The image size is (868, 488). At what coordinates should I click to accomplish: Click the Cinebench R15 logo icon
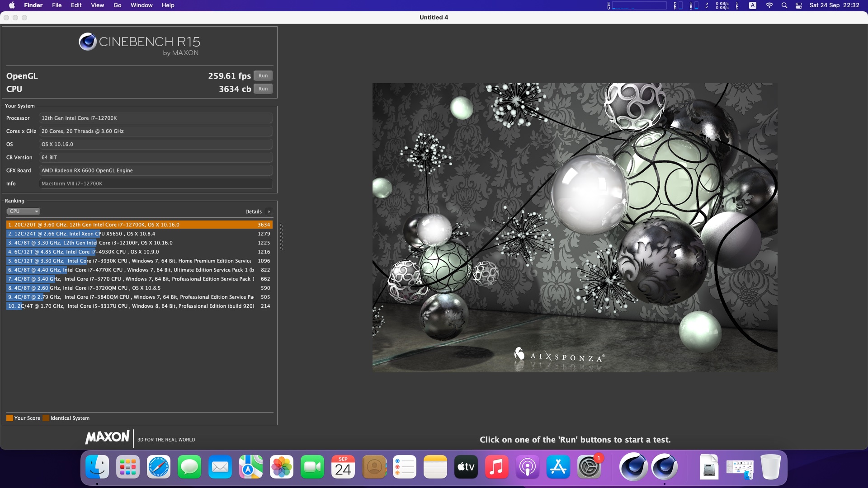pos(88,42)
